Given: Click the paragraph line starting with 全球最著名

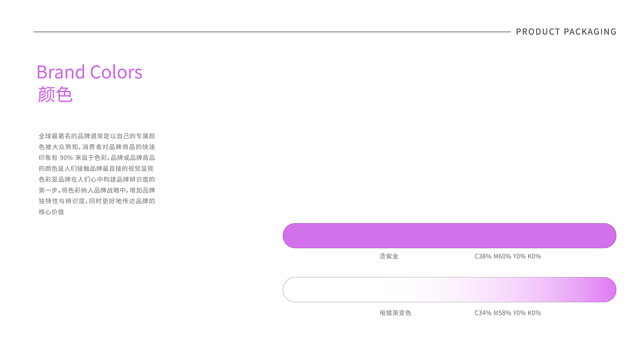Looking at the screenshot, I should 97,136.
